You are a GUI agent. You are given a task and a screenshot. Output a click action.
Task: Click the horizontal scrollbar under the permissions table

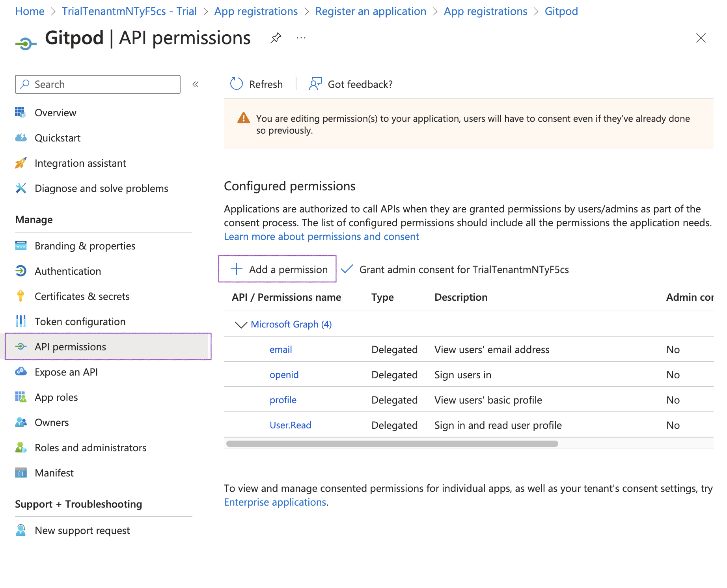tap(392, 444)
